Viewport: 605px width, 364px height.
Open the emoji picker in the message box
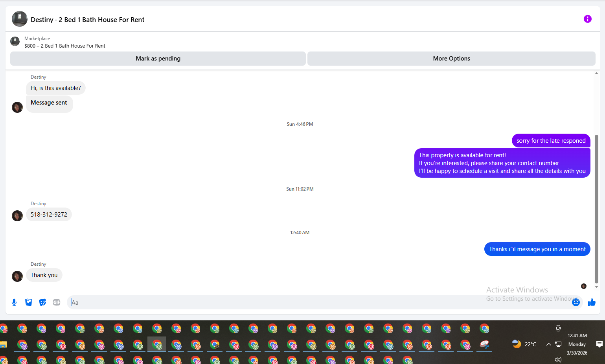click(x=576, y=302)
